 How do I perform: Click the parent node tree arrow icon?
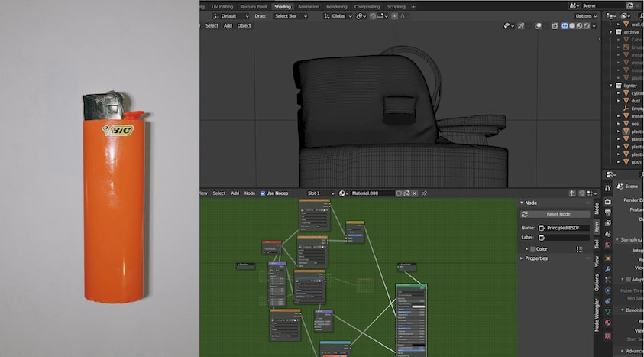pos(572,193)
